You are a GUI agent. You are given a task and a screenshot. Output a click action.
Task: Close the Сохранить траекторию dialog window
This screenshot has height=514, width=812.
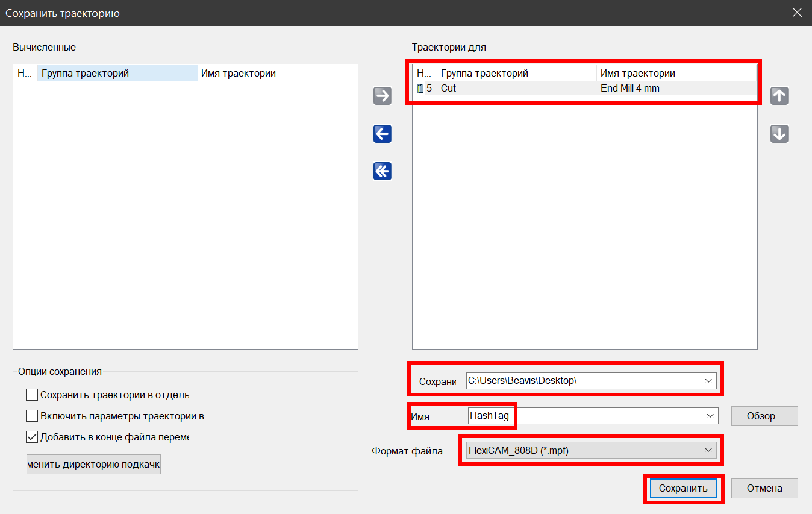tap(797, 13)
